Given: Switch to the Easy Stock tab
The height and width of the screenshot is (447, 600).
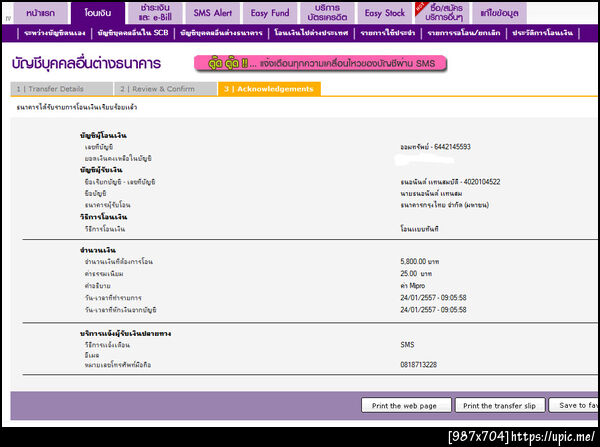Looking at the screenshot, I should pyautogui.click(x=385, y=13).
